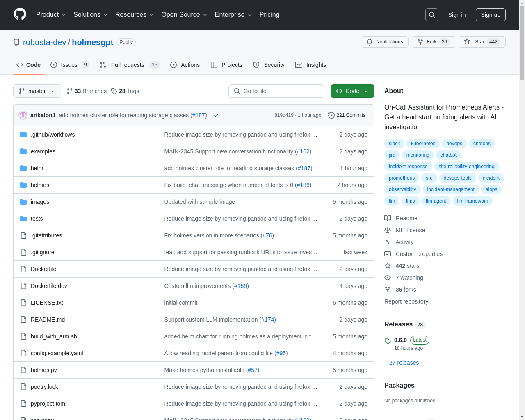
Task: Open pull request #187 link in helm row
Action: click(x=304, y=168)
